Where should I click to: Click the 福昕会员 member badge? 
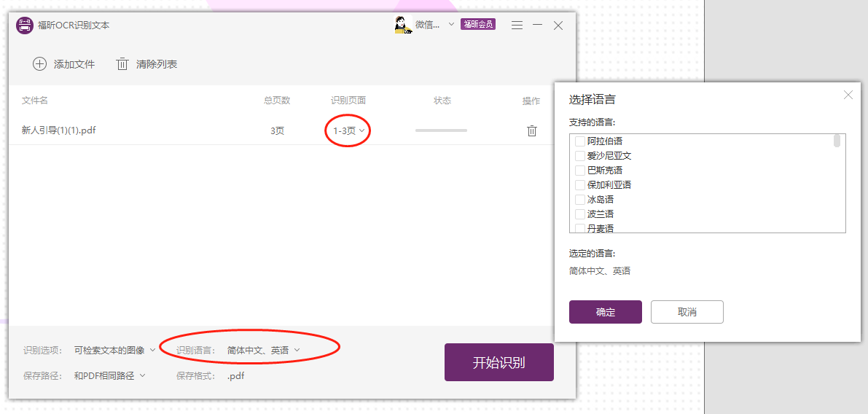pyautogui.click(x=478, y=24)
